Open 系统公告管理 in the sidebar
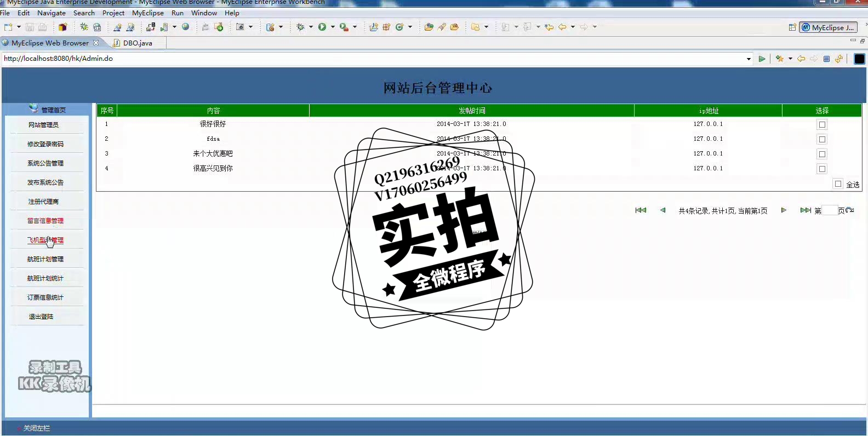868x436 pixels. point(45,163)
